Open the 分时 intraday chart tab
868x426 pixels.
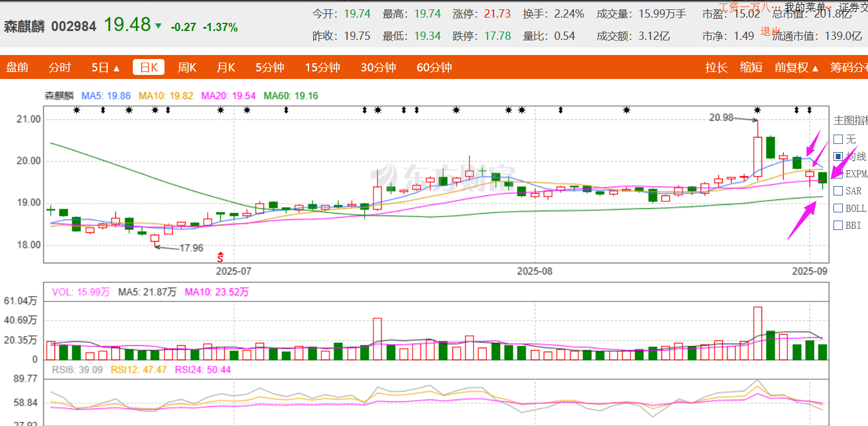click(60, 67)
